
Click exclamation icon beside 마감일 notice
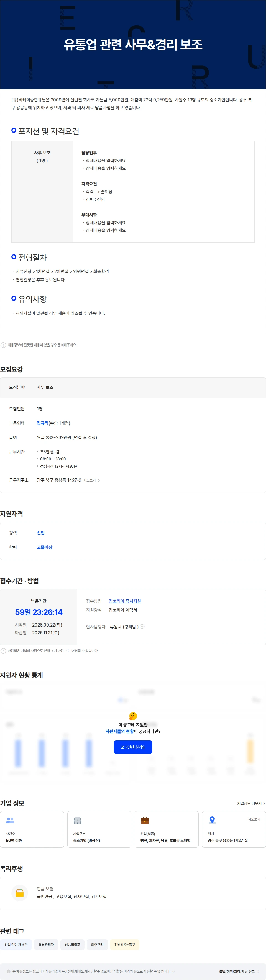[x=3, y=651]
